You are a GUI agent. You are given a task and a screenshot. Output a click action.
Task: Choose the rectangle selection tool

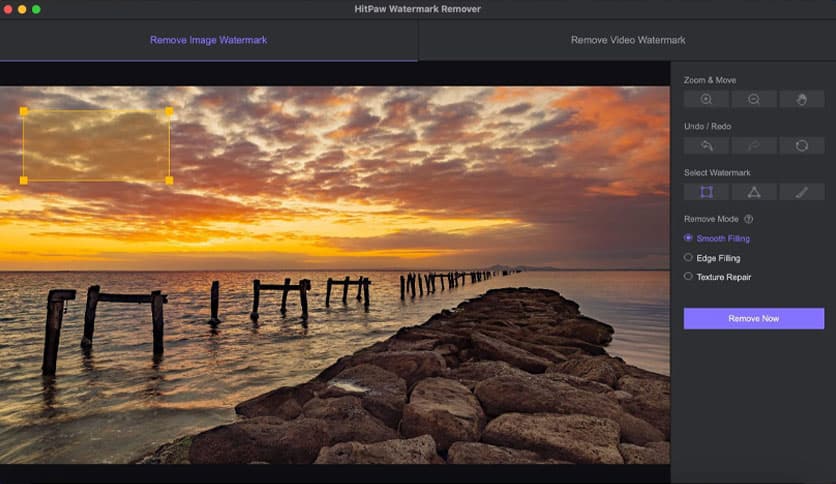[x=706, y=192]
